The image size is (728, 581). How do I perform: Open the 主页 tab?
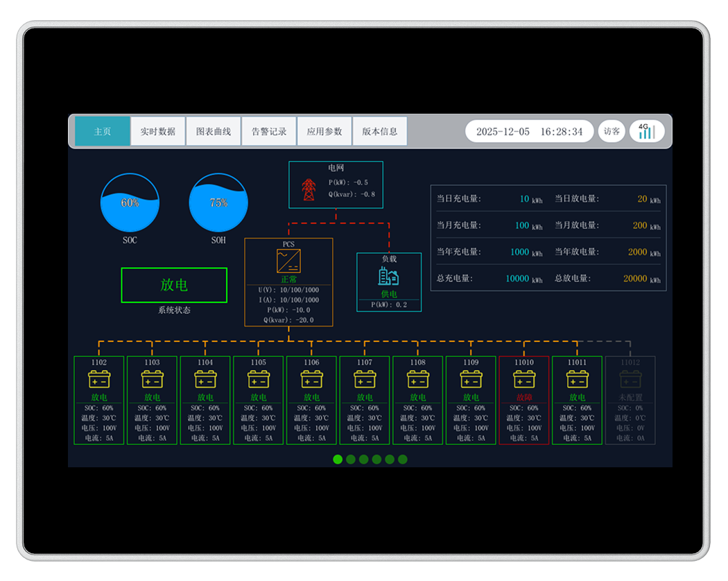pyautogui.click(x=103, y=132)
